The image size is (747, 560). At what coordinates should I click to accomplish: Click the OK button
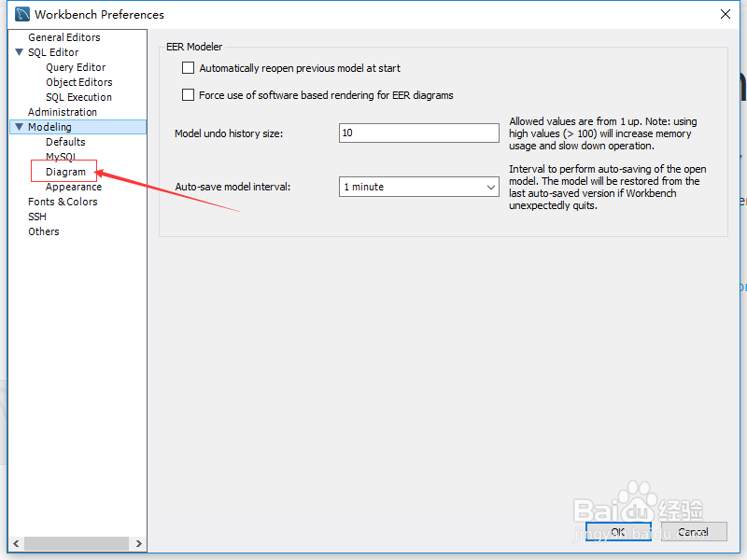[618, 531]
